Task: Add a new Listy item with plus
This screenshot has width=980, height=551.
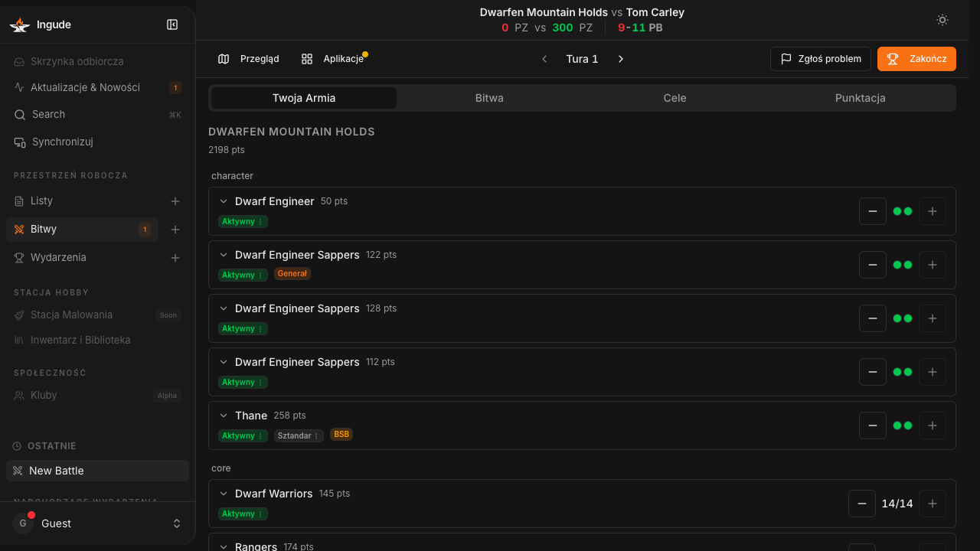Action: 175,201
